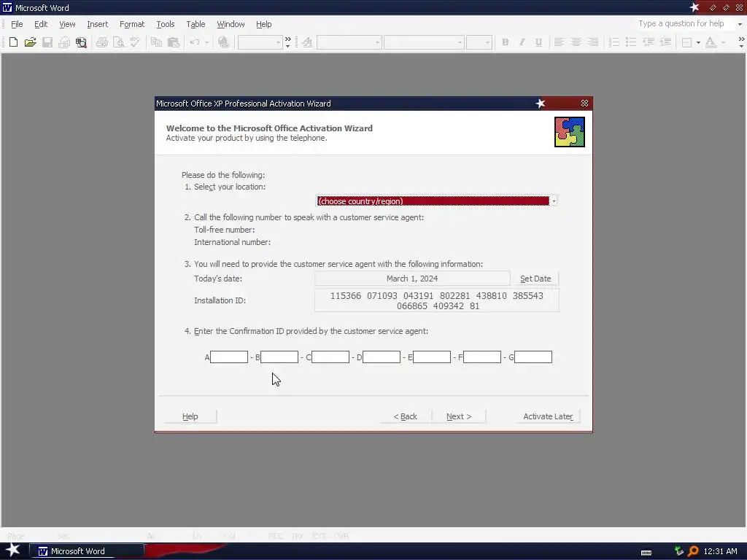Click the Word document icon in title bar

(x=7, y=7)
